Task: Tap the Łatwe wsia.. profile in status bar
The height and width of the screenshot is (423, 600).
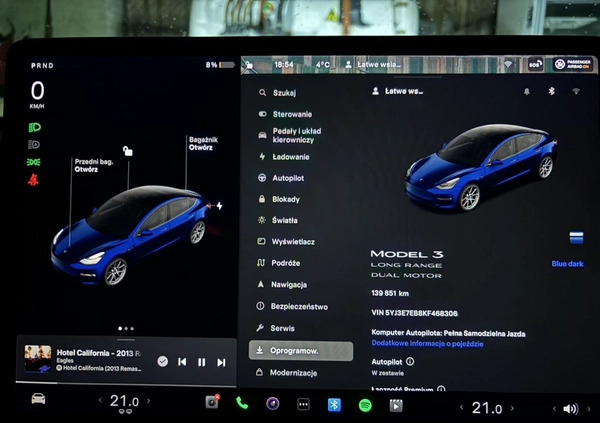Action: tap(373, 65)
